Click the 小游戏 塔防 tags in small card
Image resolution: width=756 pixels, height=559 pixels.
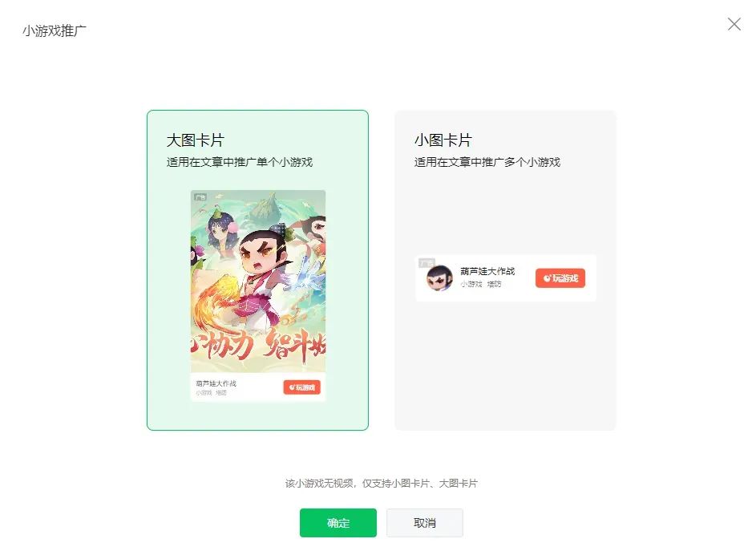tap(481, 284)
